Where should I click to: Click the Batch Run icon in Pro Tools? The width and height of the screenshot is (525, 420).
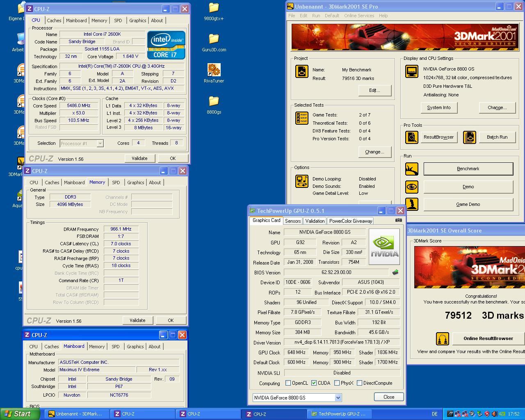[x=470, y=137]
